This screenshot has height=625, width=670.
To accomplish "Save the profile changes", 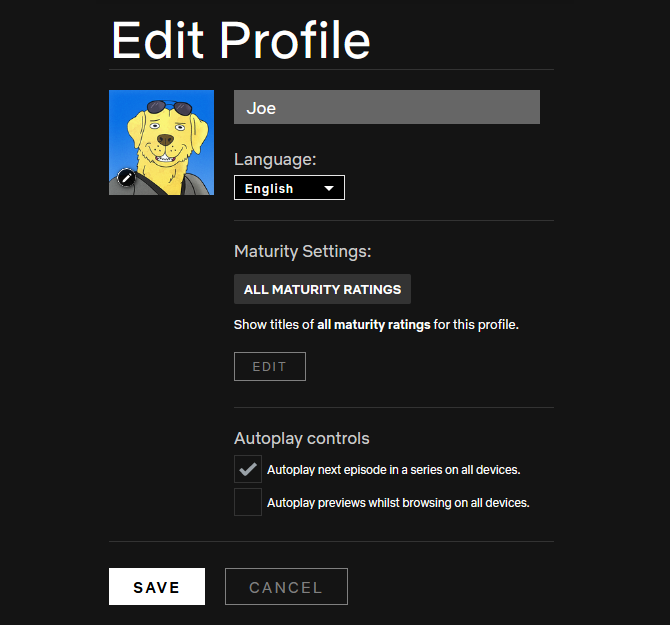I will [157, 587].
